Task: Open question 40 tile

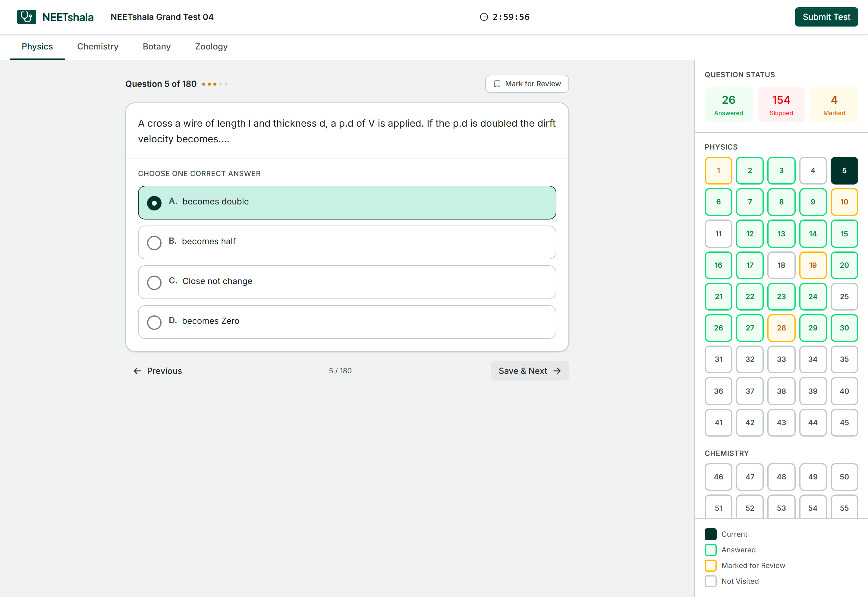Action: [x=844, y=391]
